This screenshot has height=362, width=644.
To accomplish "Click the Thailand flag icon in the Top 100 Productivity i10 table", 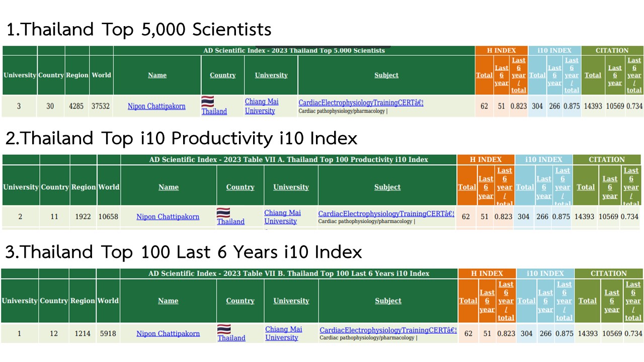I will click(x=223, y=212).
